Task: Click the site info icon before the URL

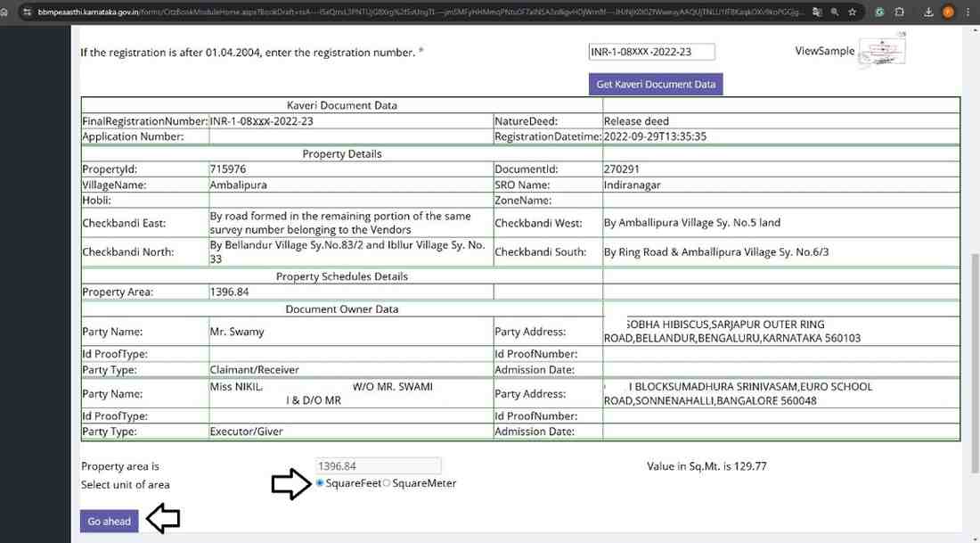Action: (28, 12)
